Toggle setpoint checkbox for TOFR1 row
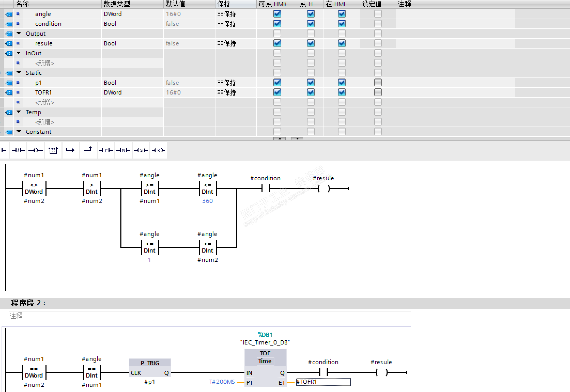570x392 pixels. [x=378, y=92]
